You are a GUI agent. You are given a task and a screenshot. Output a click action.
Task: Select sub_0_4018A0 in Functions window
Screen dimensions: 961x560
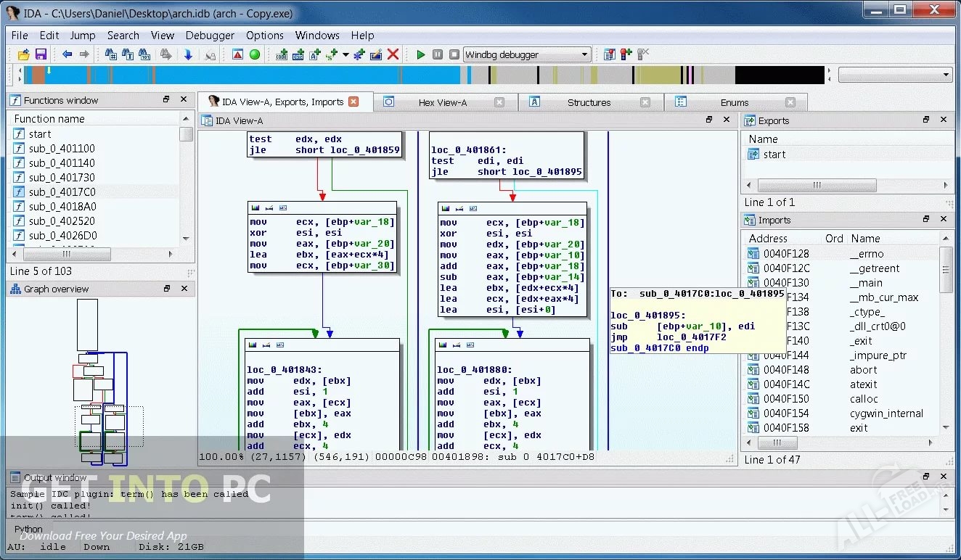62,206
